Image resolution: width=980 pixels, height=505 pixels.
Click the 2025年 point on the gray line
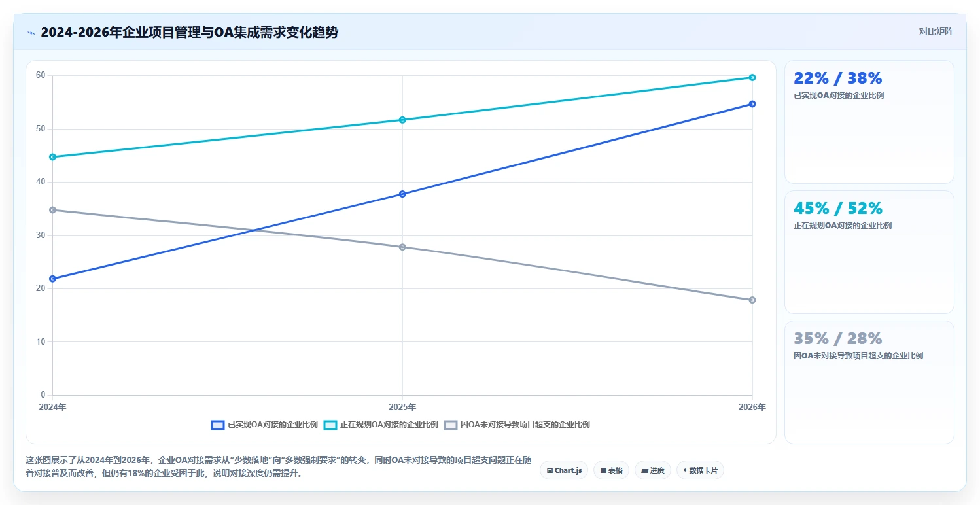click(x=402, y=247)
